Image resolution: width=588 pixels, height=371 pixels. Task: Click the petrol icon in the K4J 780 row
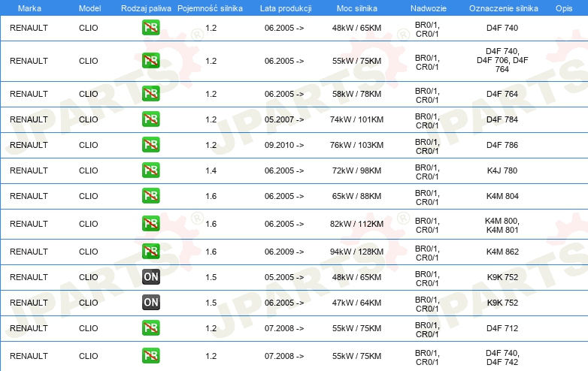150,170
